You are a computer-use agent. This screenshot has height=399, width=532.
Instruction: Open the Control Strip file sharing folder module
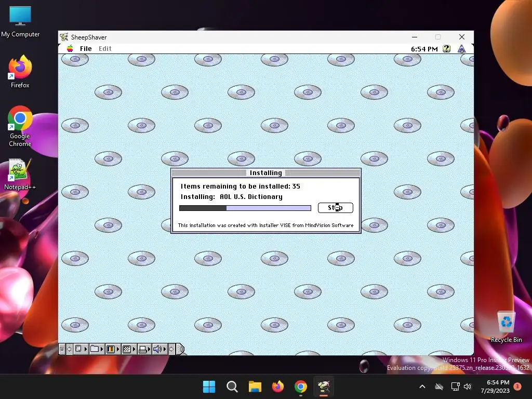pyautogui.click(x=95, y=349)
